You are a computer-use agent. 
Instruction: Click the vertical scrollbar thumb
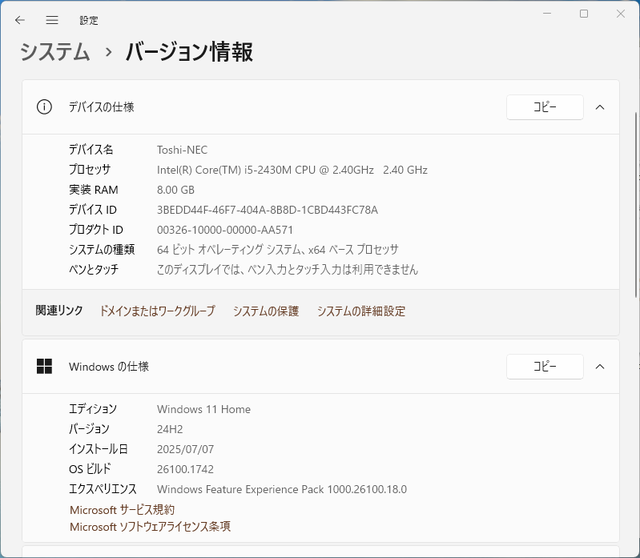click(x=636, y=204)
